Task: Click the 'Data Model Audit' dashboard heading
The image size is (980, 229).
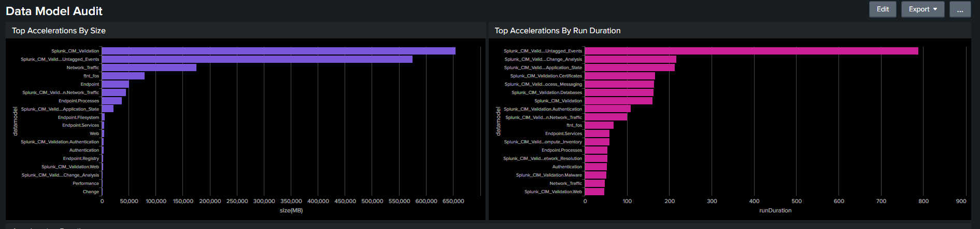Action: click(54, 11)
